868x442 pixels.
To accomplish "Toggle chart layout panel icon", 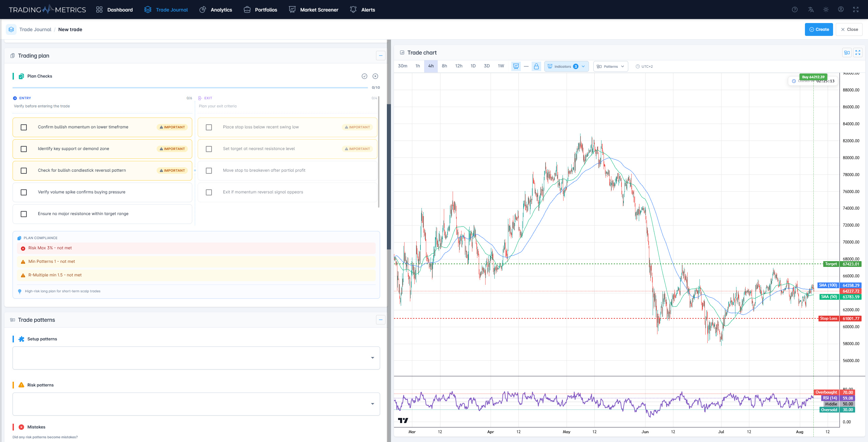I will coord(847,52).
